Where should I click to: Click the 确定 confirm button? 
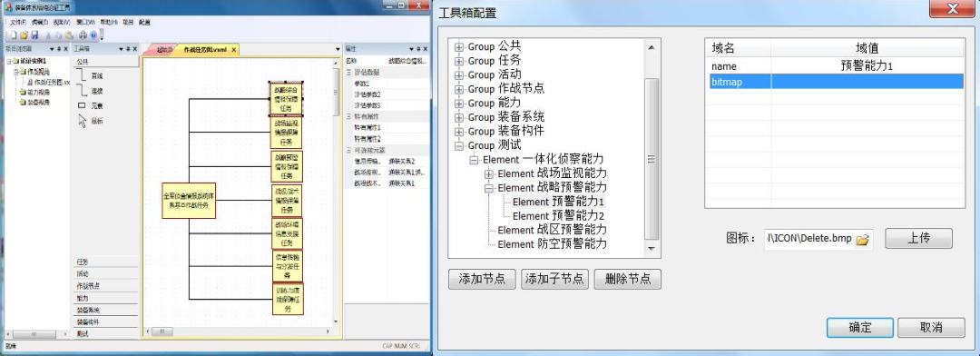[860, 327]
